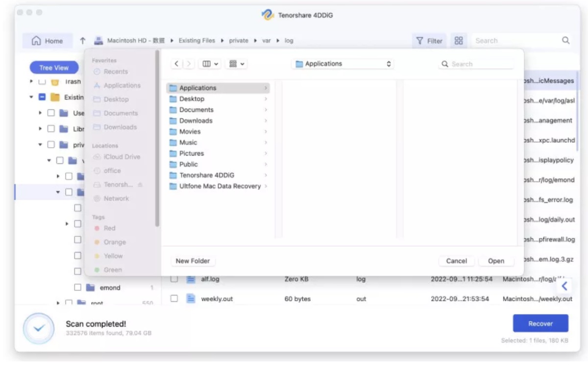Expand the Use... tree node
The image size is (588, 365).
[40, 113]
